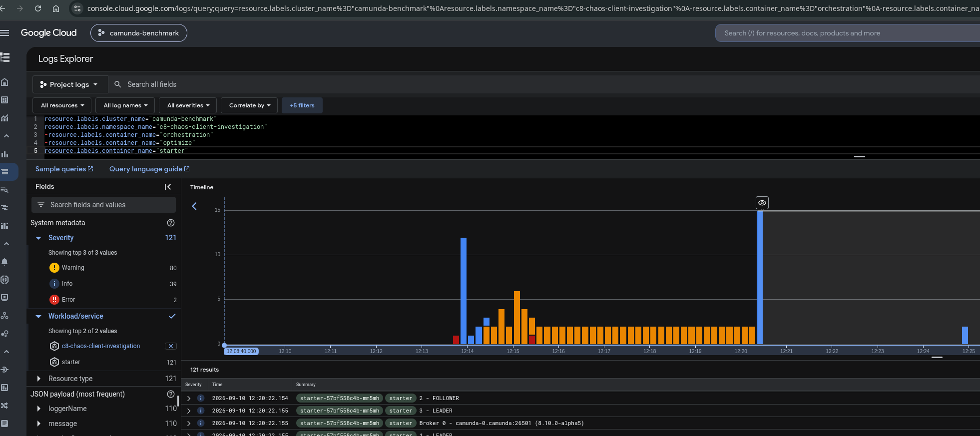Filter by Info severity
This screenshot has width=980, height=436.
click(x=67, y=284)
